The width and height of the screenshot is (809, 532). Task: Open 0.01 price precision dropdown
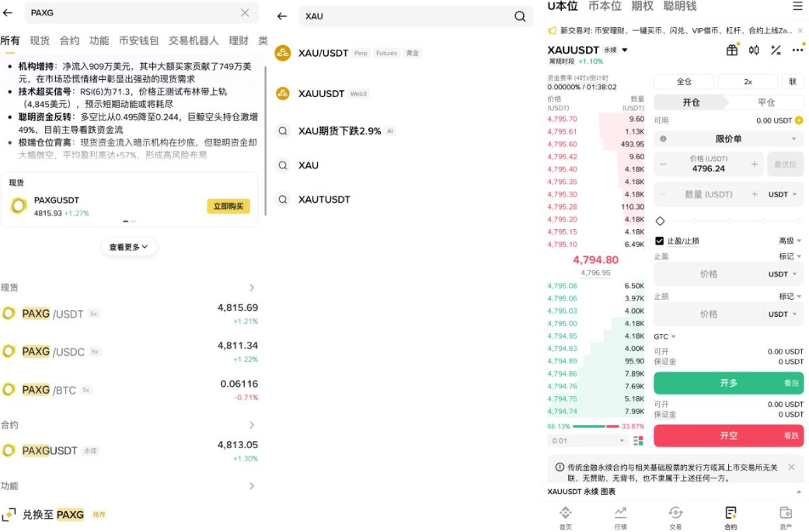(x=588, y=441)
